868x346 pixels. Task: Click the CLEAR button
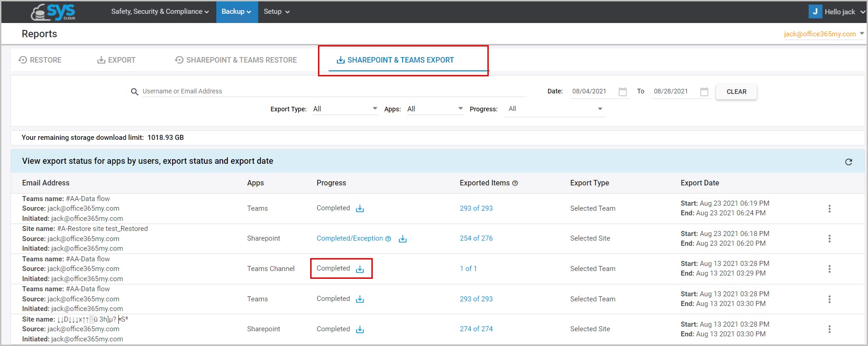pos(736,92)
